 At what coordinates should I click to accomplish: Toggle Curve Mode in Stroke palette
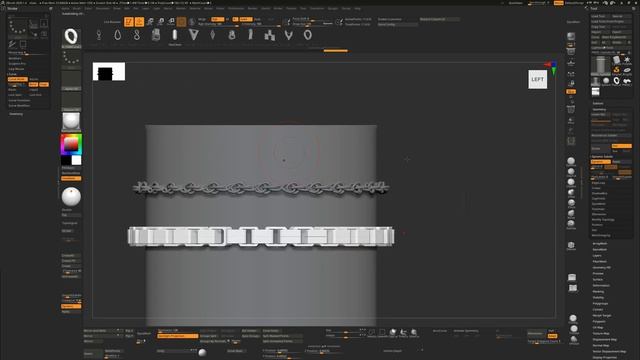click(18, 79)
